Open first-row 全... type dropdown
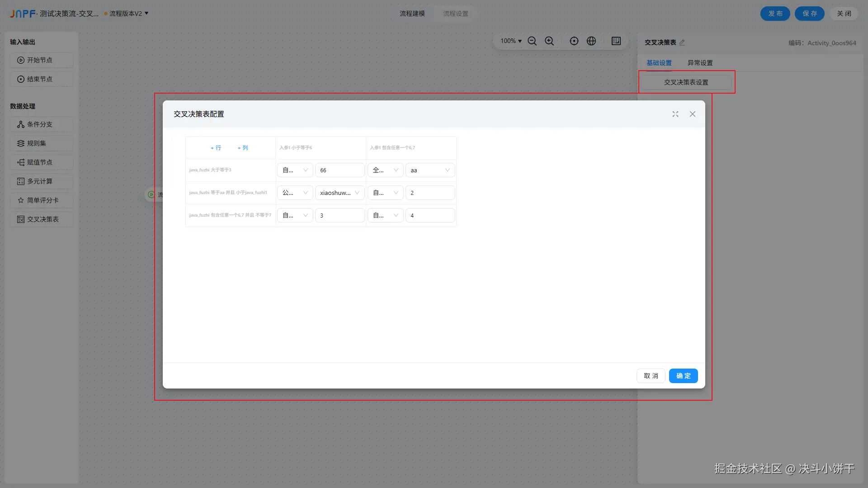The width and height of the screenshot is (868, 488). pyautogui.click(x=386, y=170)
